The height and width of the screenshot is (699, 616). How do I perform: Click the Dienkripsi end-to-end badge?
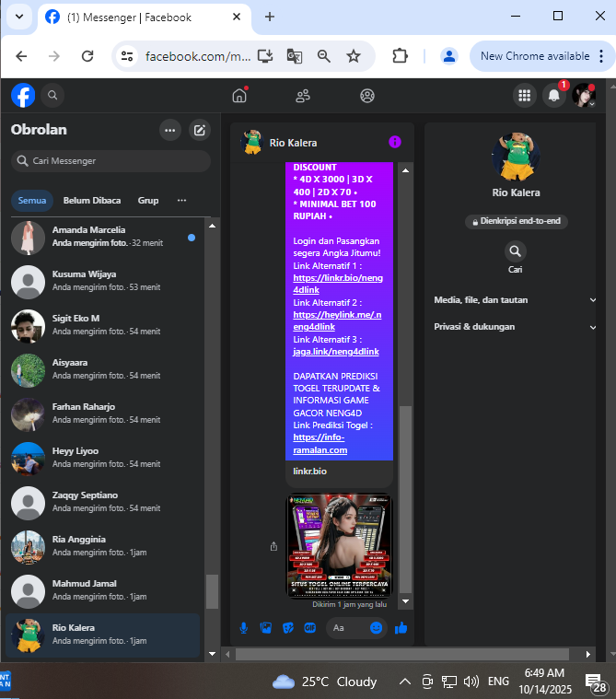tap(517, 221)
